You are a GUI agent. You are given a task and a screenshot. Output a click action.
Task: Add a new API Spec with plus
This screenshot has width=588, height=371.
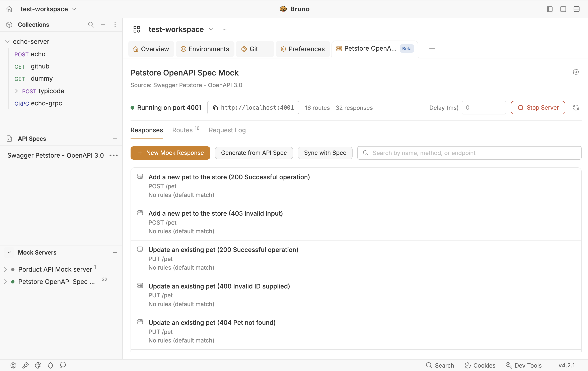[115, 139]
